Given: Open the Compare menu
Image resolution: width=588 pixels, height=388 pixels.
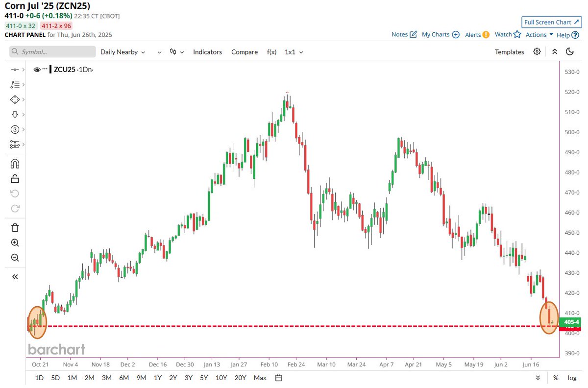Looking at the screenshot, I should pyautogui.click(x=245, y=51).
